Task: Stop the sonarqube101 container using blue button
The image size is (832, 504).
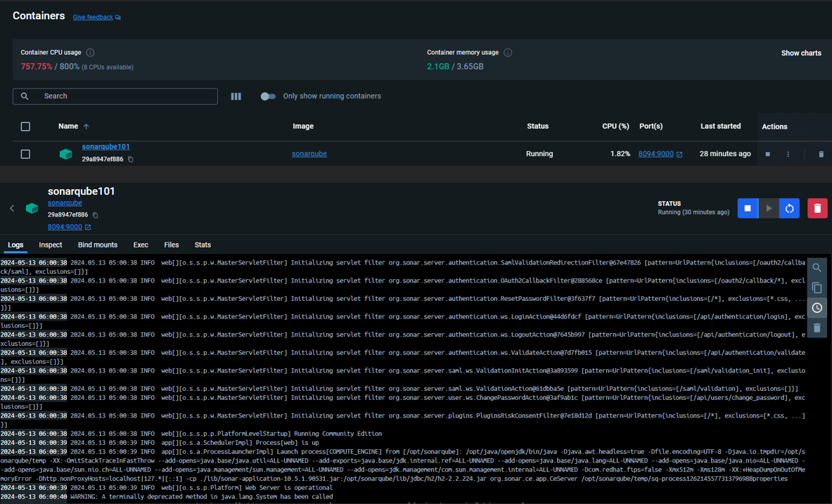Action: point(748,208)
